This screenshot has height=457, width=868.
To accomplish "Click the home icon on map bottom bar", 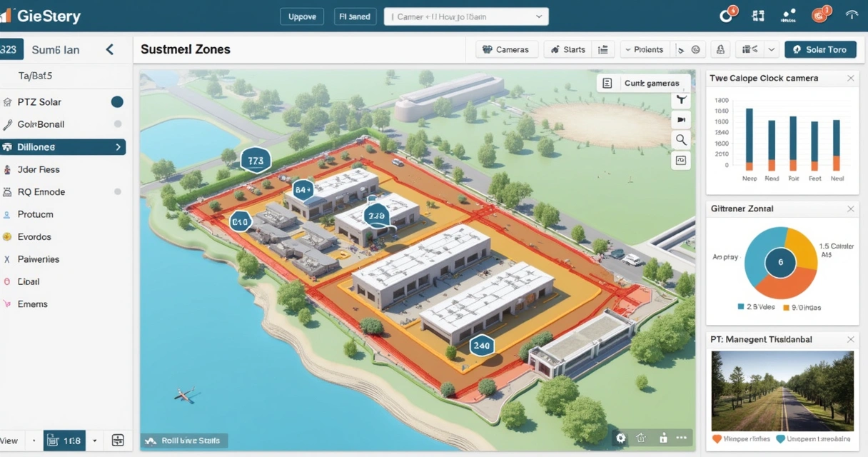I will pyautogui.click(x=641, y=438).
